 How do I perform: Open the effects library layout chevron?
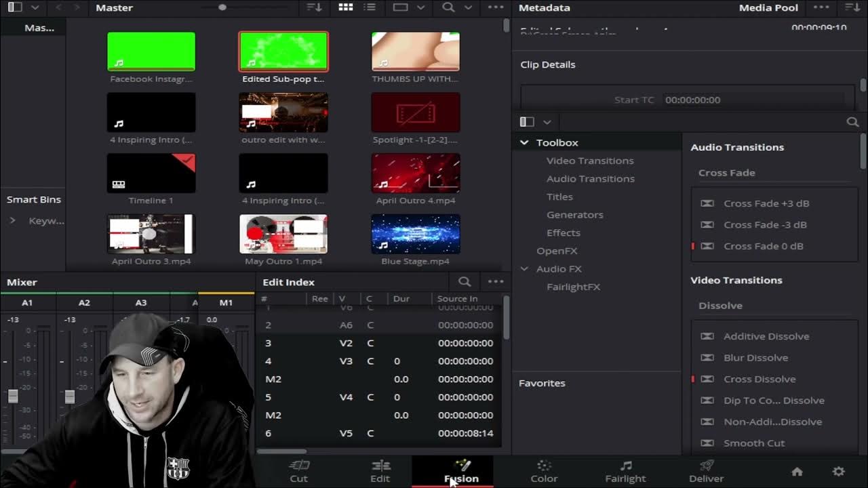tap(547, 122)
